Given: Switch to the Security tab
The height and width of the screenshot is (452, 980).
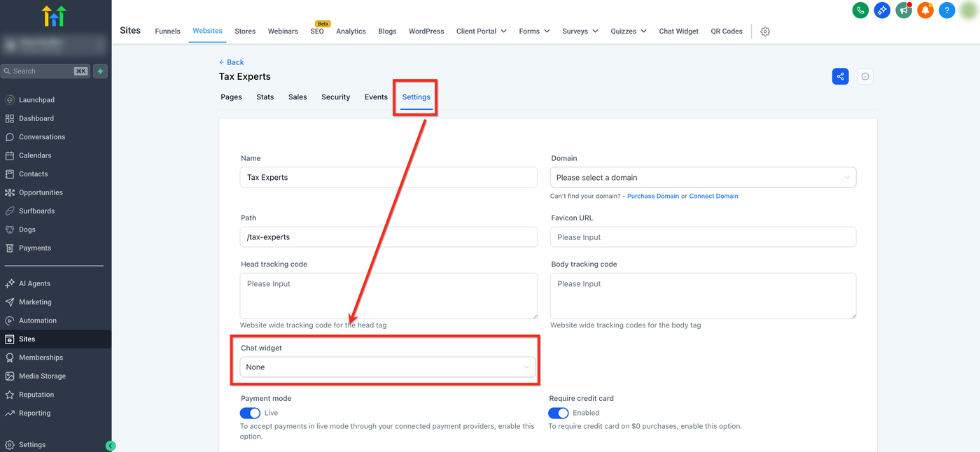Looking at the screenshot, I should pyautogui.click(x=335, y=97).
